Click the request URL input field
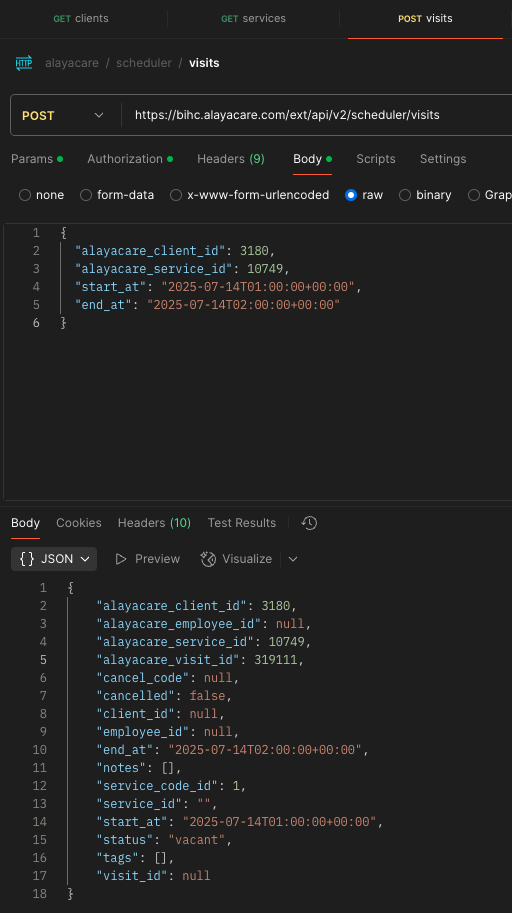Screen dimensions: 512x913 click(317, 115)
